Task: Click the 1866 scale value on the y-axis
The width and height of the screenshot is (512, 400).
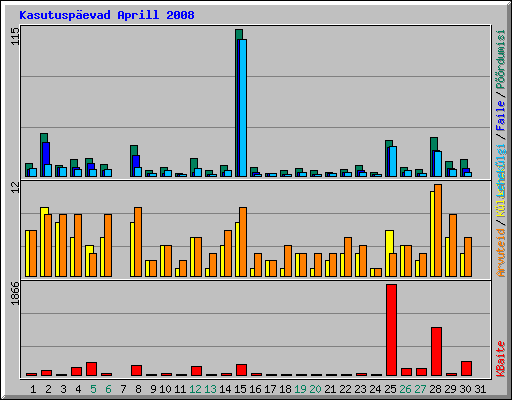Action: (x=15, y=293)
